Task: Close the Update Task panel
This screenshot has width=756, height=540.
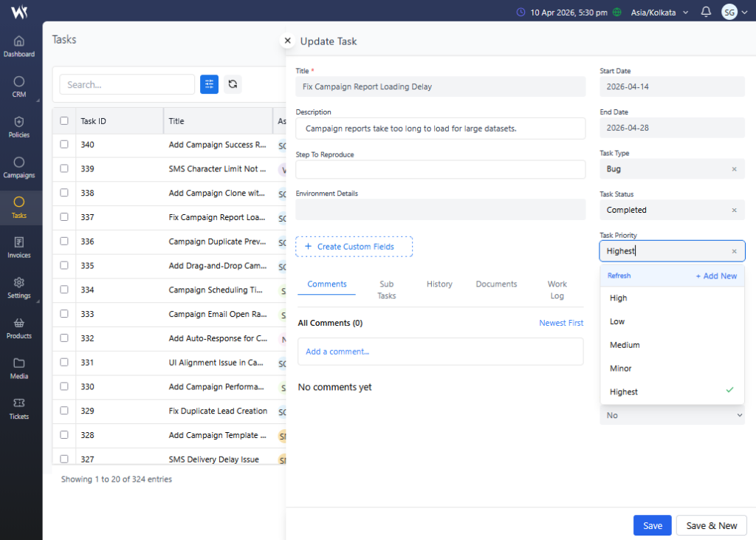Action: point(288,41)
